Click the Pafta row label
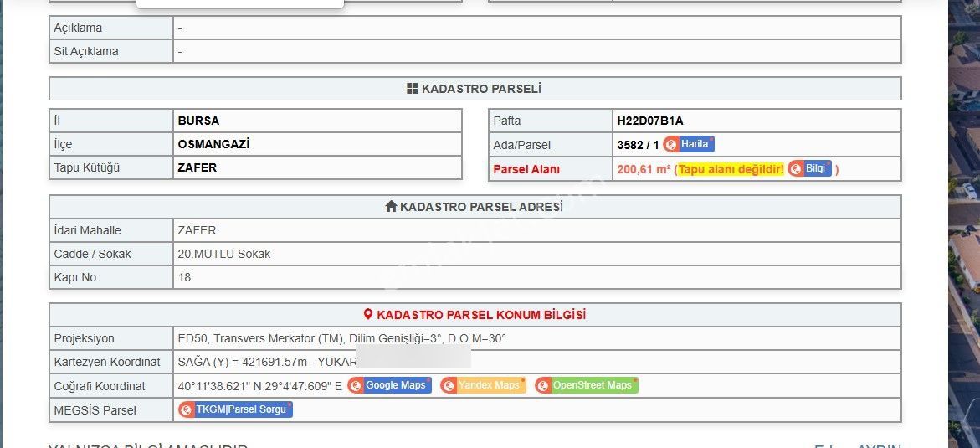This screenshot has height=448, width=980. [507, 121]
